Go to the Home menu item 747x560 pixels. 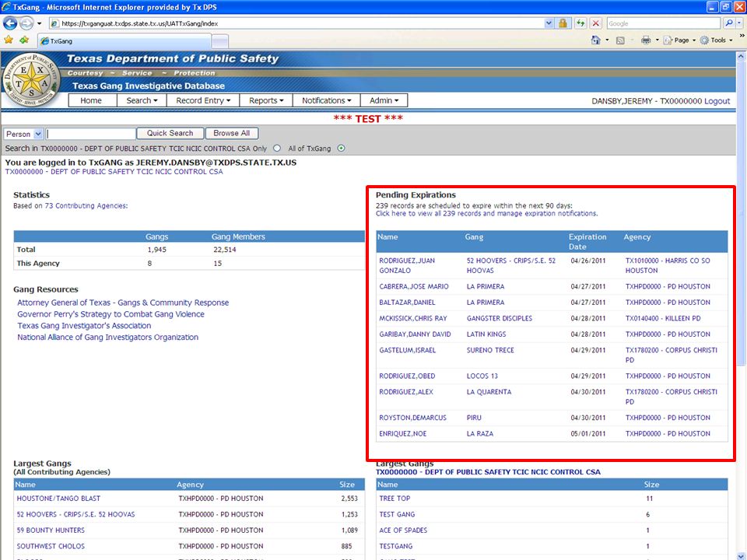[x=91, y=100]
